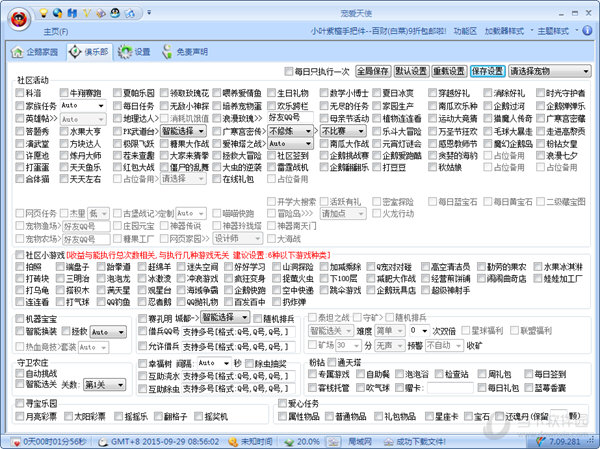
Task: Open the 爱神塔之战 Auto dropdown
Action: tap(290, 144)
